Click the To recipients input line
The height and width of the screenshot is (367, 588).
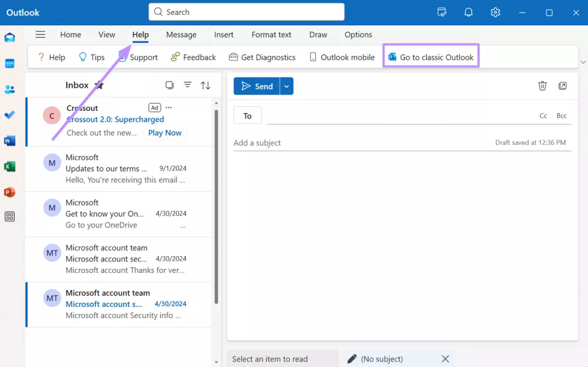pos(401,115)
